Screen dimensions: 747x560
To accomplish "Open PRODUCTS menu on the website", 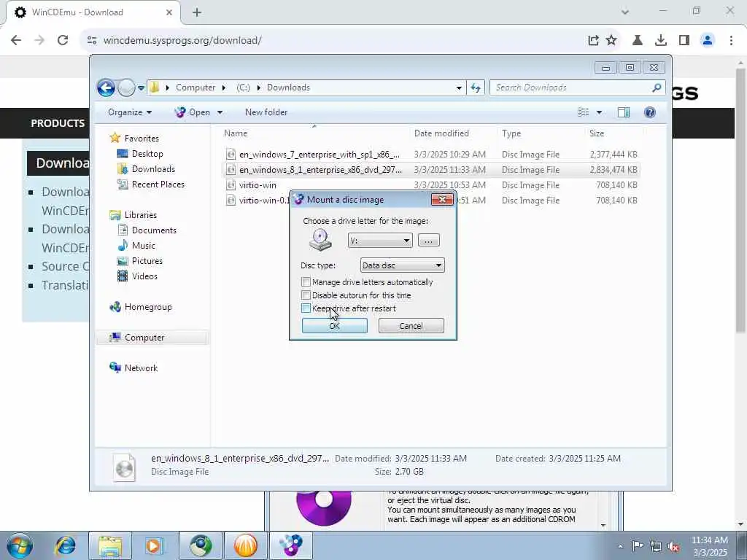I will point(58,123).
